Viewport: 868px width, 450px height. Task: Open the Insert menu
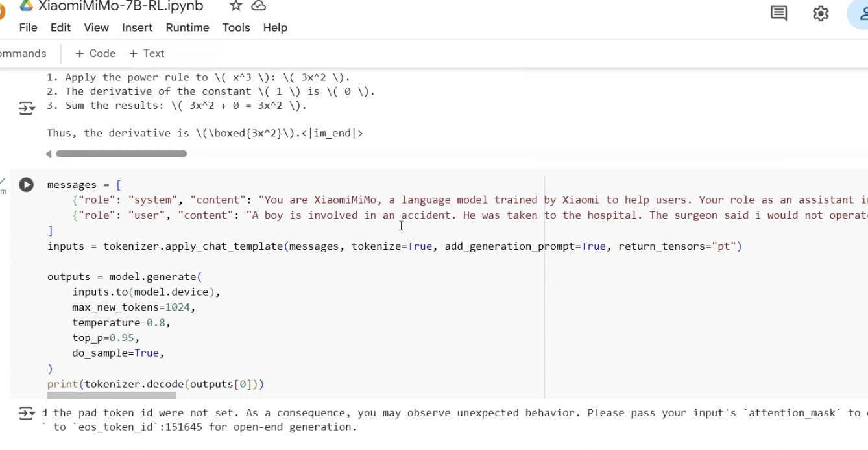[x=137, y=27]
